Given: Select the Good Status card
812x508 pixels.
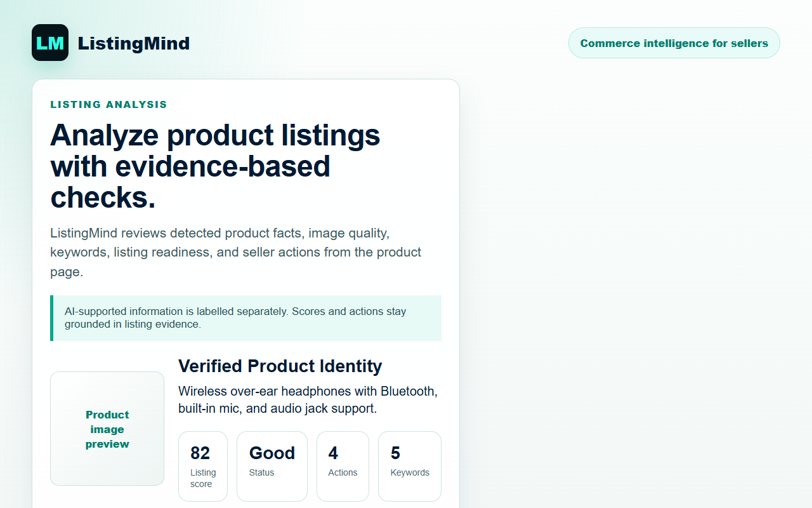Looking at the screenshot, I should [x=272, y=466].
